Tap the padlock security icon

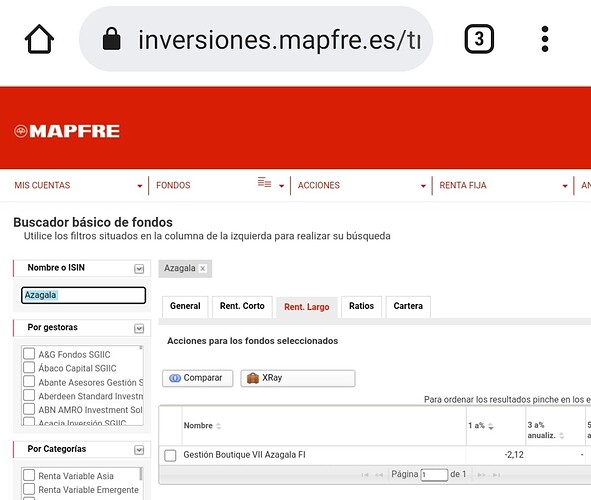point(112,39)
